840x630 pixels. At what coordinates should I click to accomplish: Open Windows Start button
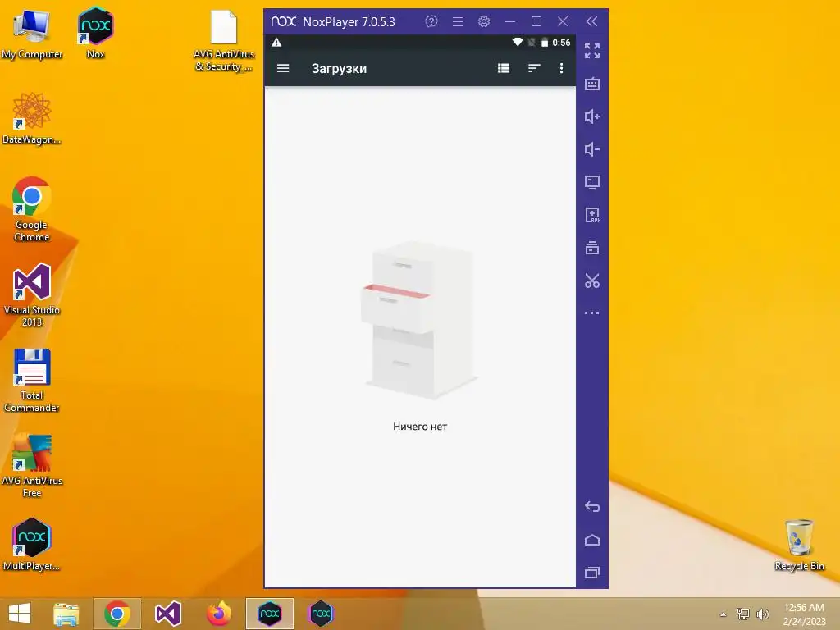pyautogui.click(x=20, y=614)
